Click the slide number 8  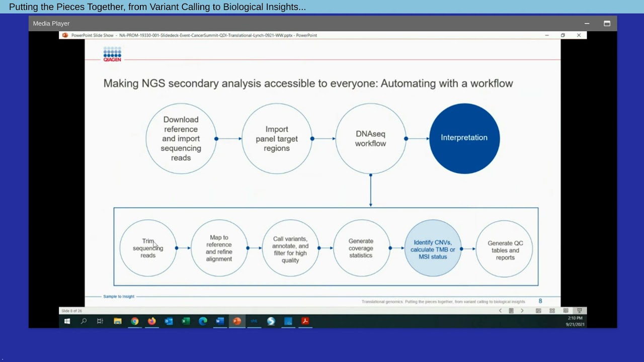click(x=540, y=301)
